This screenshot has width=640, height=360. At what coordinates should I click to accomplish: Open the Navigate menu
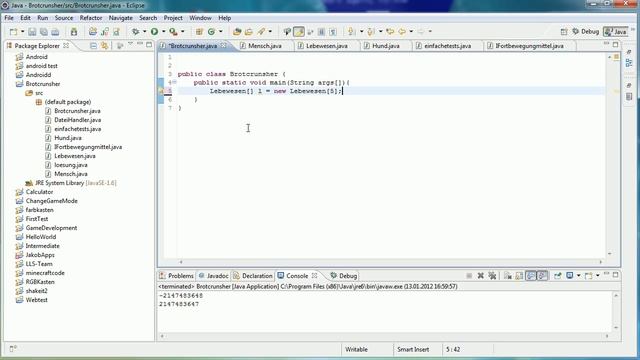(x=120, y=18)
